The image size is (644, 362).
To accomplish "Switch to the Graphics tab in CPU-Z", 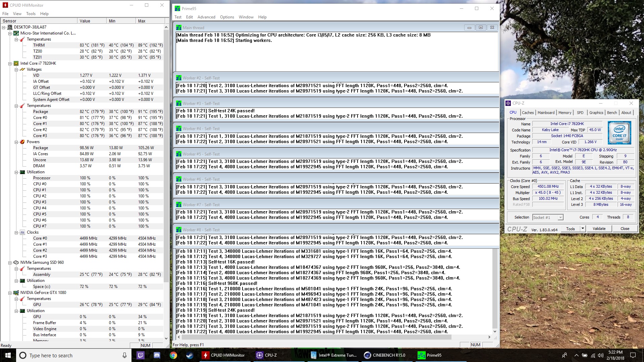I will pos(596,113).
